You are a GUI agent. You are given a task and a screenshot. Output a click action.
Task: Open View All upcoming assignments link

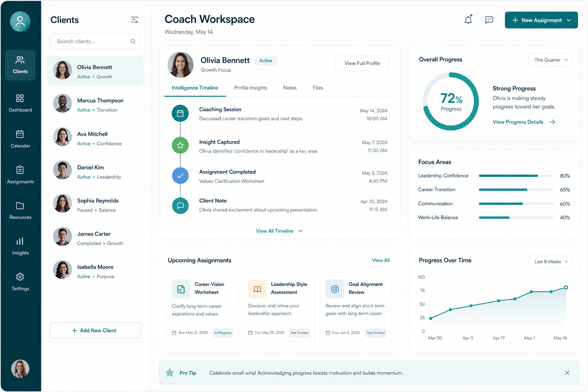pos(381,260)
